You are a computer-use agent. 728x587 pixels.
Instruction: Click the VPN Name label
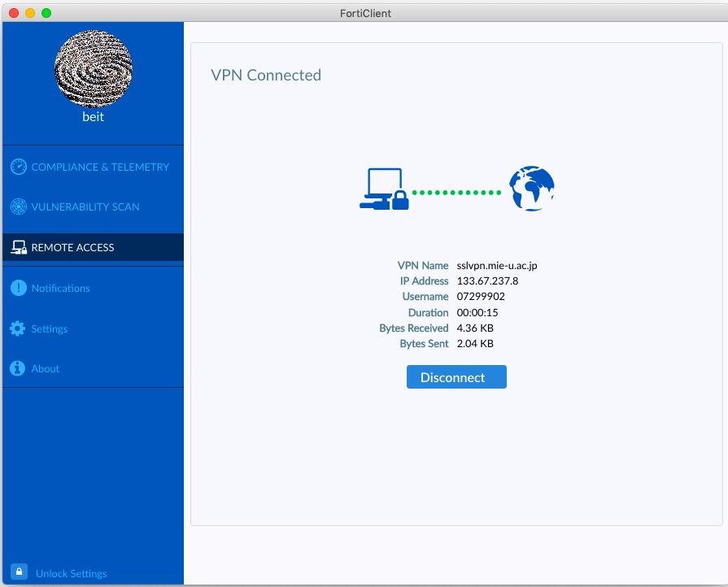(x=423, y=265)
